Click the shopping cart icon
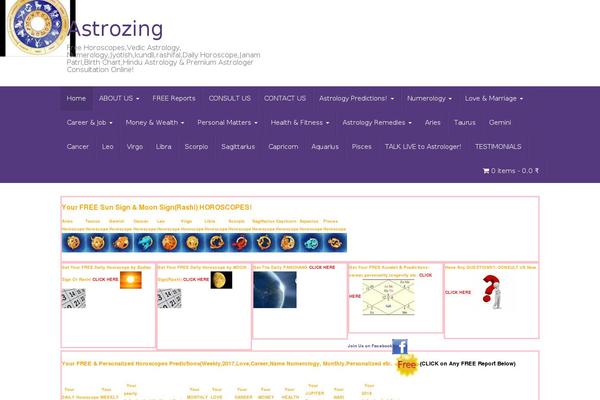 coord(486,171)
